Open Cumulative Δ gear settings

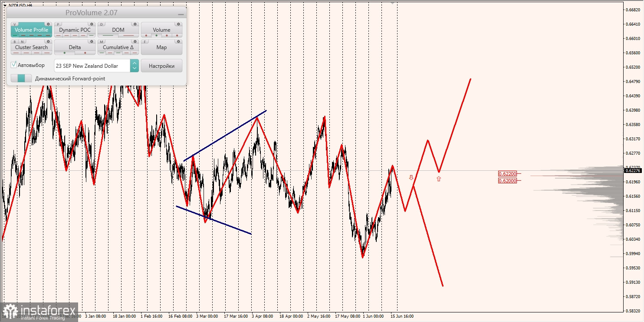135,42
